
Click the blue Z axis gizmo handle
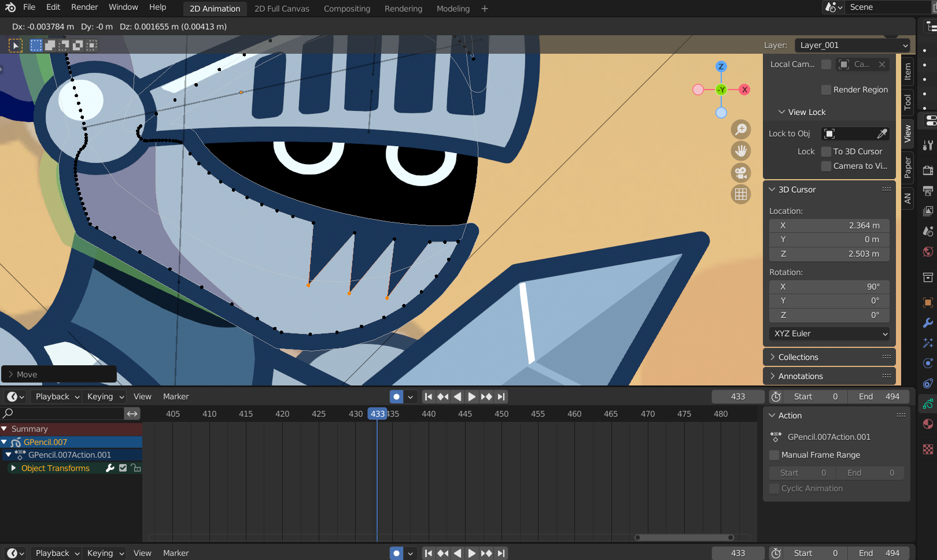click(x=721, y=66)
